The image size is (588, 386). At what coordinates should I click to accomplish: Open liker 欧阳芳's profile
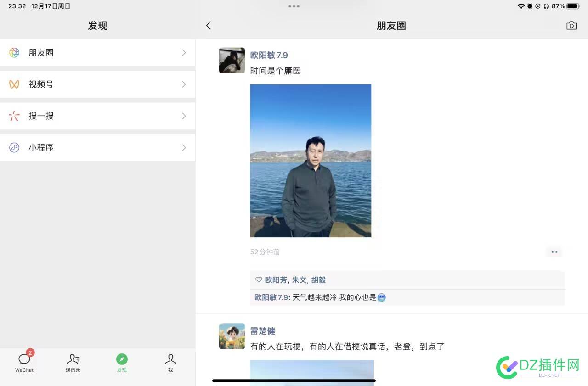click(x=276, y=280)
